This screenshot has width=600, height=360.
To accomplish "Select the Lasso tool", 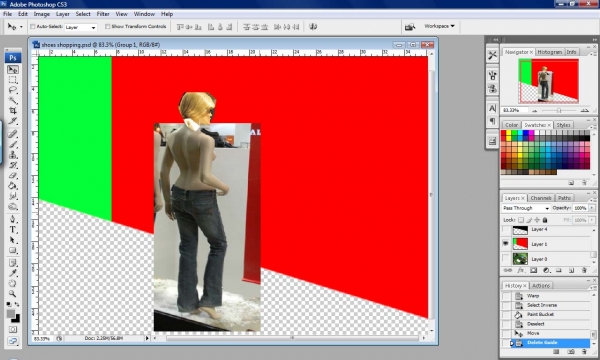I will tap(13, 90).
